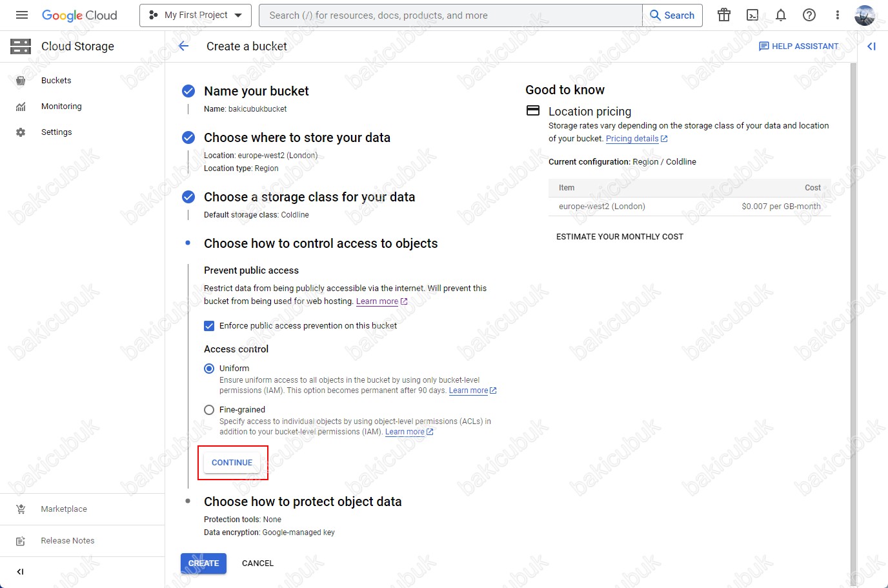Screen dimensions: 888x588
Task: Open the hamburger navigation menu
Action: [x=22, y=15]
